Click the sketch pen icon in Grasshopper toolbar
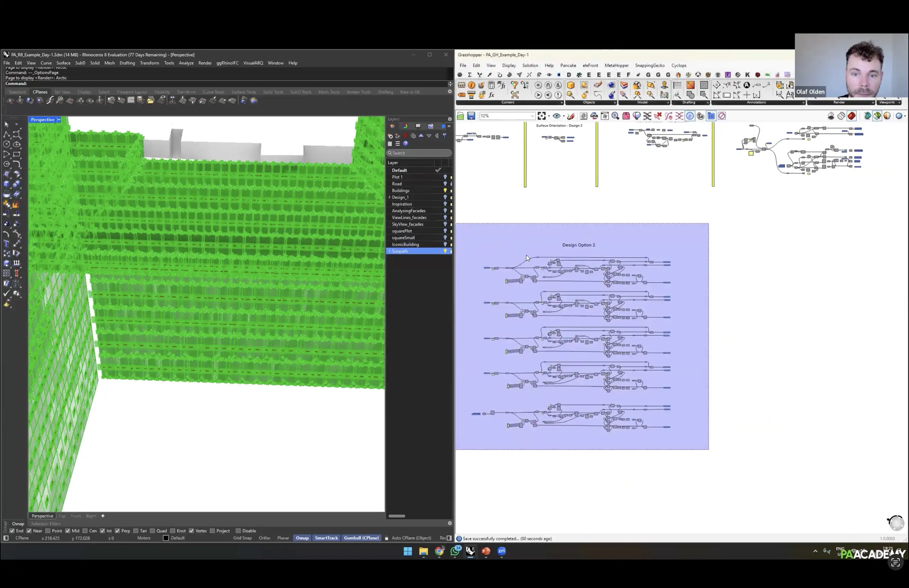Screen dimensions: 909x588 click(571, 116)
